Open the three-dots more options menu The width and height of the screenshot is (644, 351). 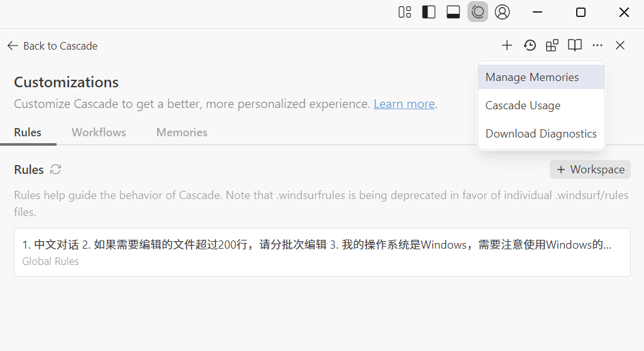pyautogui.click(x=597, y=45)
